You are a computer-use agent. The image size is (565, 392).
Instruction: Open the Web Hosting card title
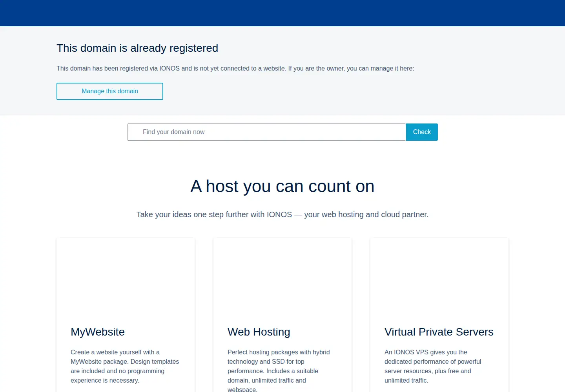click(259, 332)
